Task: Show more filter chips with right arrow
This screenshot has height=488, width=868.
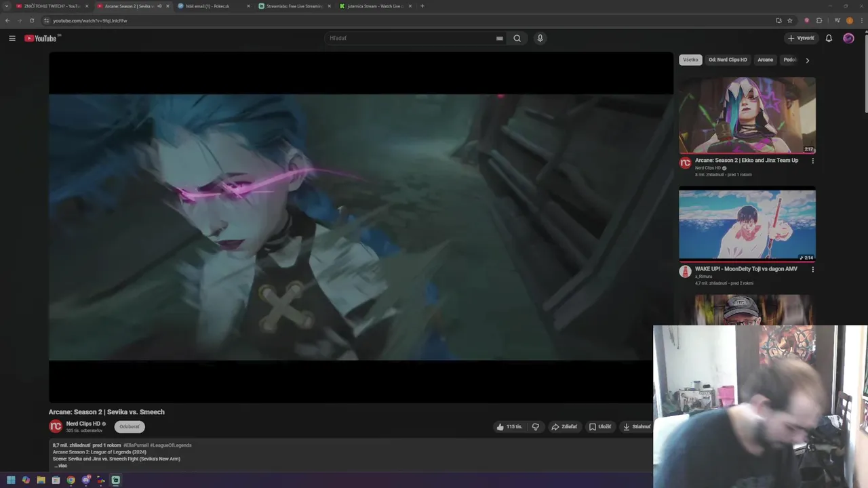Action: [807, 60]
